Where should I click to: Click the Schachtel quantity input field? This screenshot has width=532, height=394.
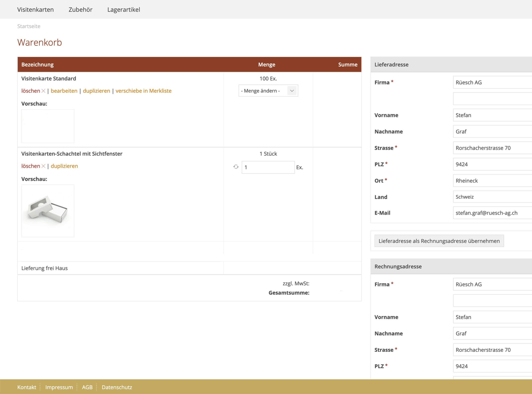click(x=268, y=167)
